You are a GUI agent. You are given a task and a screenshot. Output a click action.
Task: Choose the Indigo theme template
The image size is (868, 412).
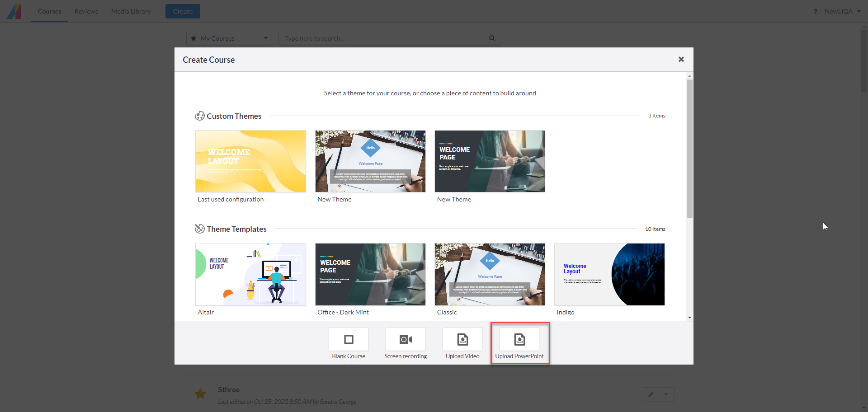[x=609, y=274]
